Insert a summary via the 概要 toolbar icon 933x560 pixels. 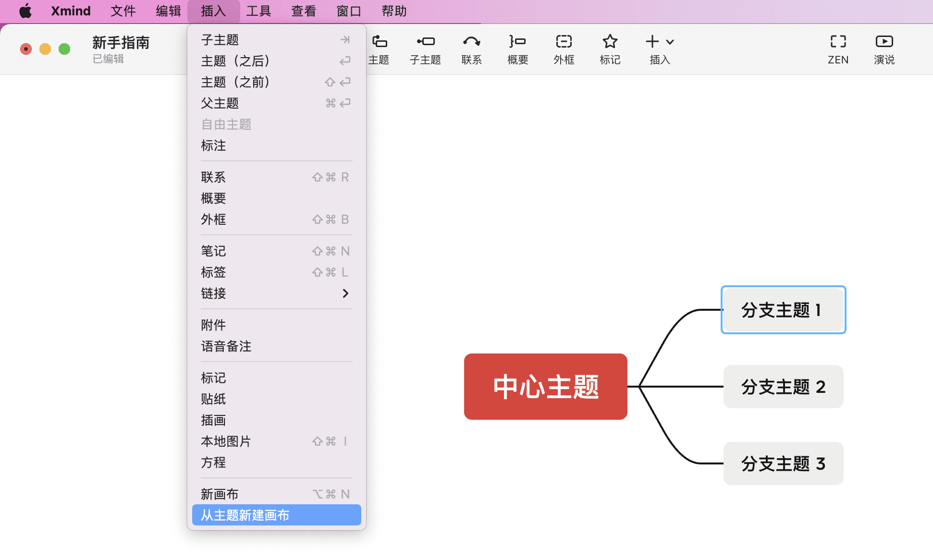tap(517, 48)
